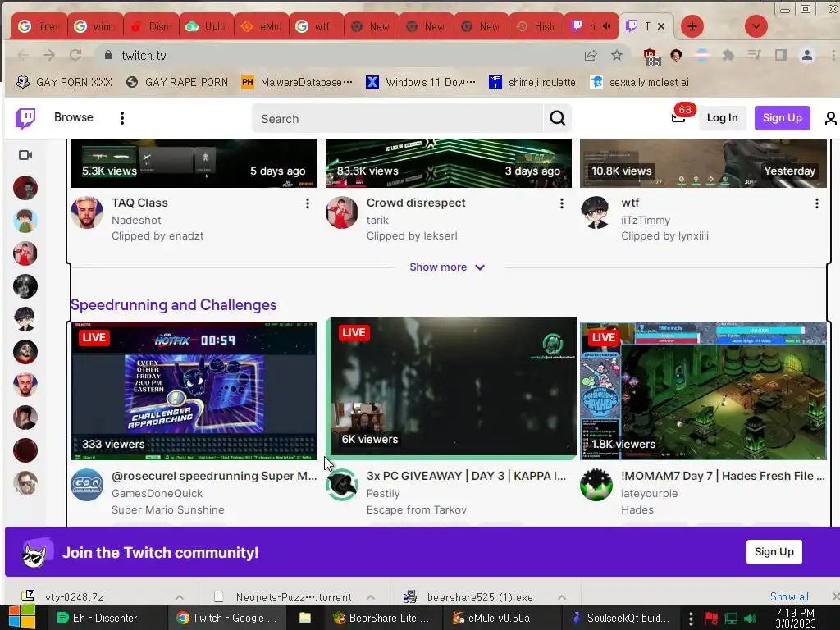This screenshot has height=630, width=840.
Task: Open the Speedrunning and Challenges link
Action: (174, 305)
